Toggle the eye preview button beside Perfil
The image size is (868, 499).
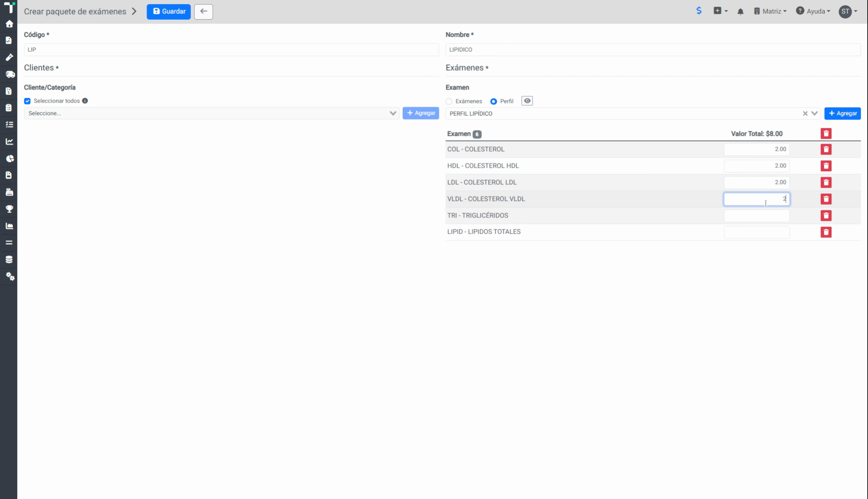tap(527, 101)
